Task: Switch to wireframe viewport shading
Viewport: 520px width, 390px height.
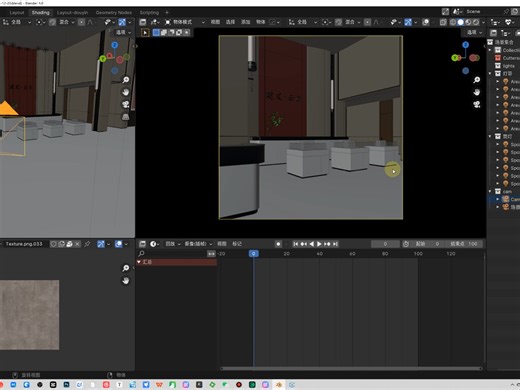Action: [x=453, y=22]
